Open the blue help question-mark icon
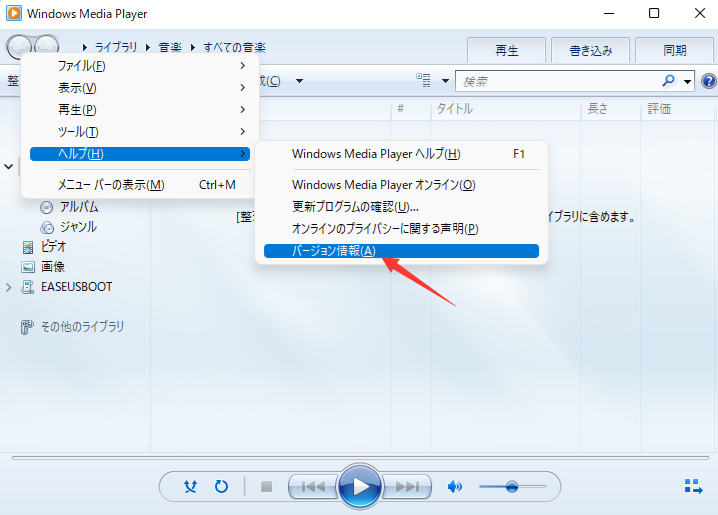 709,81
